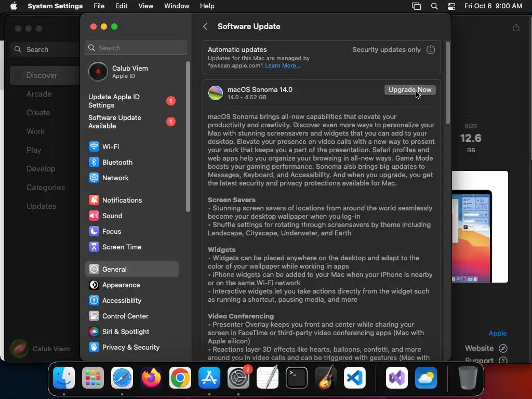Viewport: 532px width, 399px height.
Task: Launch Safari from the Dock
Action: 122,378
